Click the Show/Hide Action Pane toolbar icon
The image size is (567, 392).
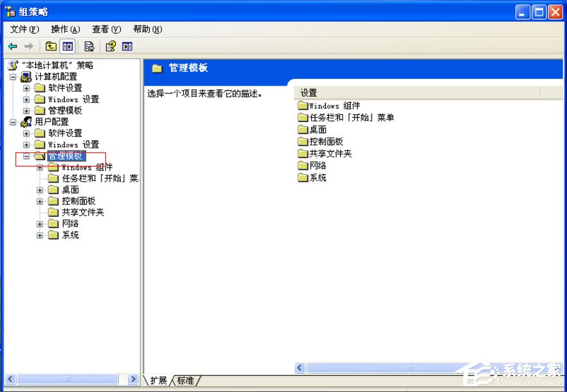click(x=126, y=46)
